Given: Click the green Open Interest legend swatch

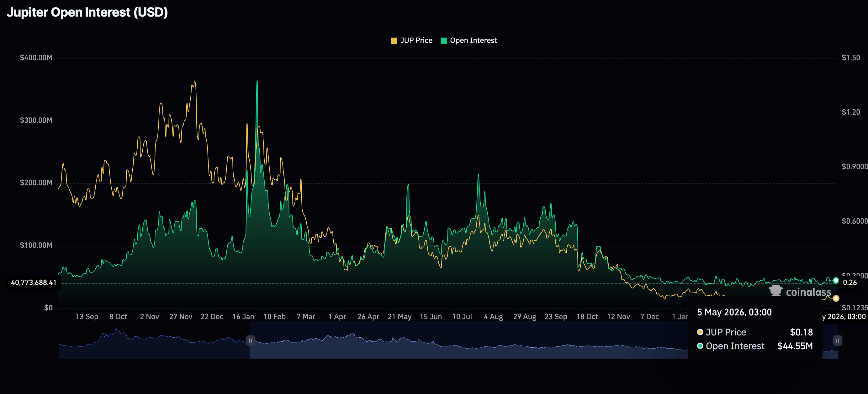Looking at the screenshot, I should point(444,41).
